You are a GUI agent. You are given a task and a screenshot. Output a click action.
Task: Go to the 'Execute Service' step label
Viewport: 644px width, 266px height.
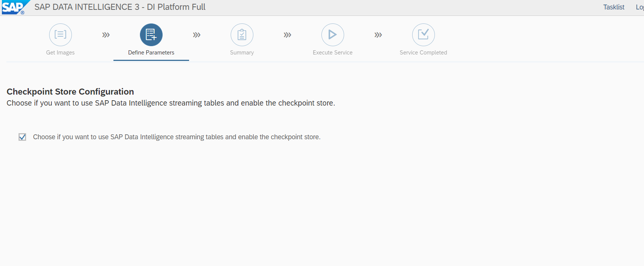(333, 53)
